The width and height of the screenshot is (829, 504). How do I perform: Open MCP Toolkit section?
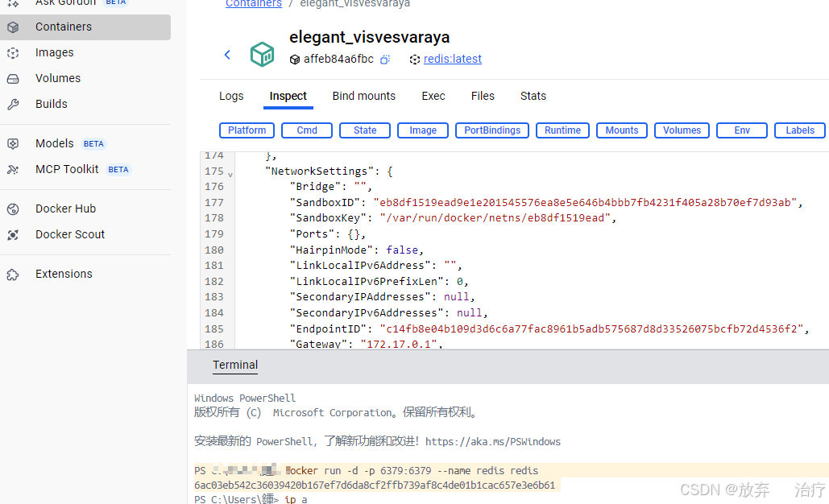67,169
